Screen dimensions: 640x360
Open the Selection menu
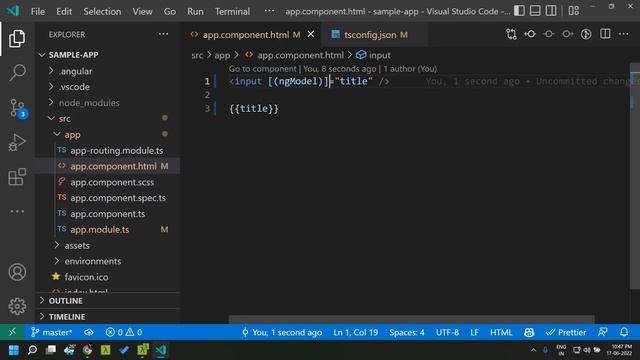102,11
